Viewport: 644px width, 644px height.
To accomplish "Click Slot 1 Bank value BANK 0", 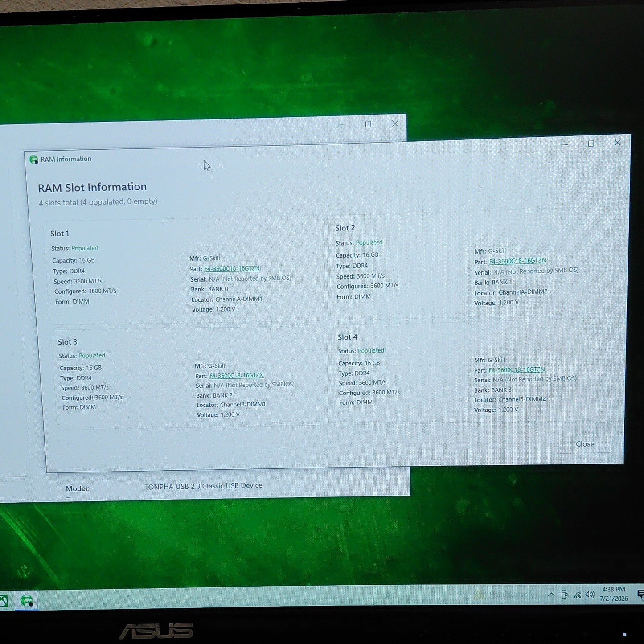I will [218, 289].
